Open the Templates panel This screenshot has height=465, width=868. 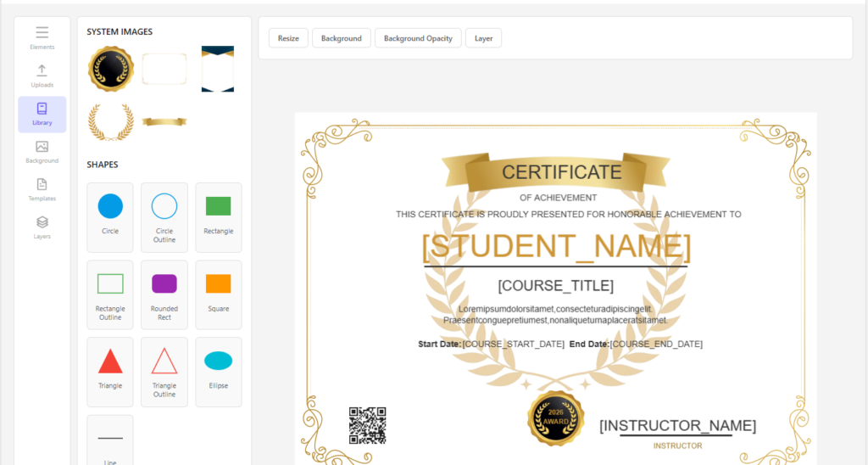pyautogui.click(x=42, y=189)
